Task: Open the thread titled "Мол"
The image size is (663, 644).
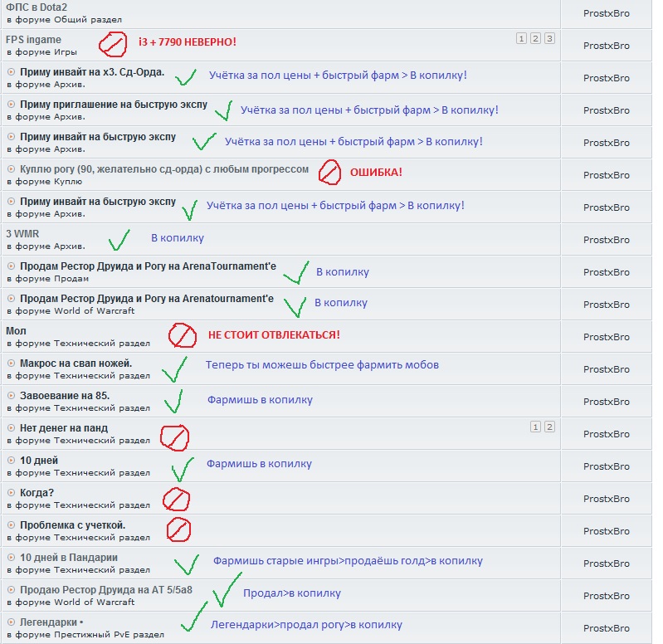Action: coord(16,331)
